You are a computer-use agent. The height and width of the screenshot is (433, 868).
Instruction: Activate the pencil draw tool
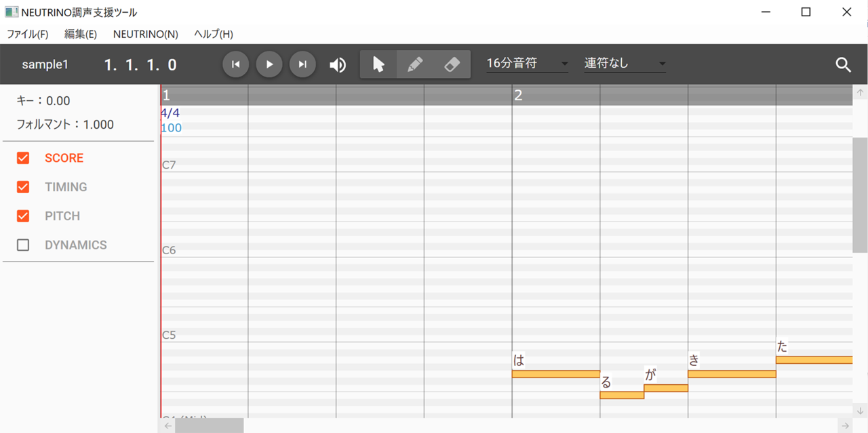tap(415, 64)
